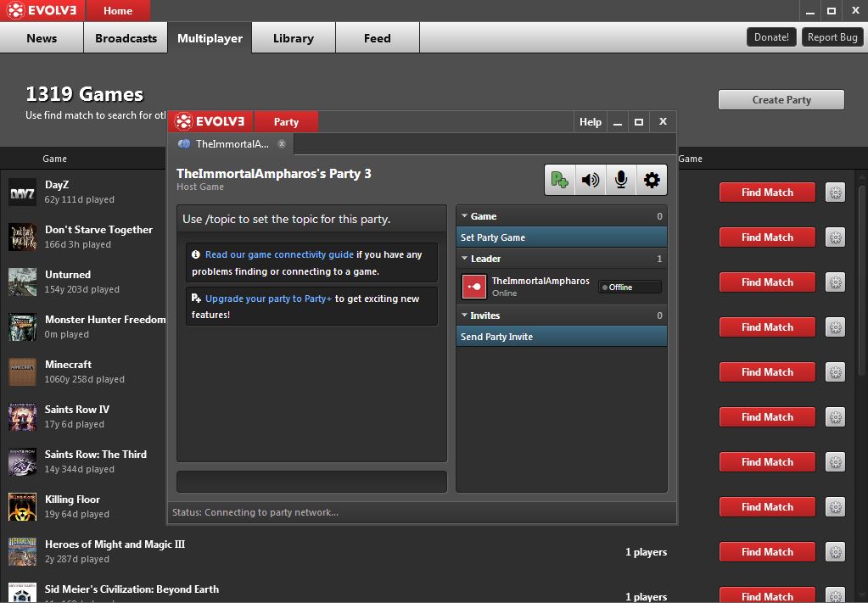Click the Unturned game thumbnail
The width and height of the screenshot is (868, 603).
(22, 282)
